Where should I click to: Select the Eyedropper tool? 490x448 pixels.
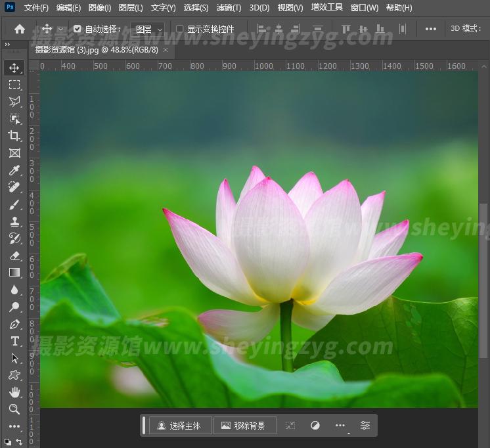[x=14, y=171]
